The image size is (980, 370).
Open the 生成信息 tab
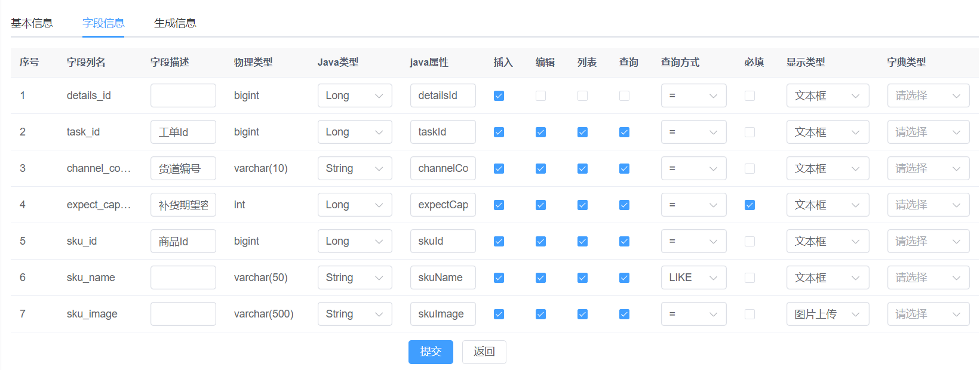[175, 23]
